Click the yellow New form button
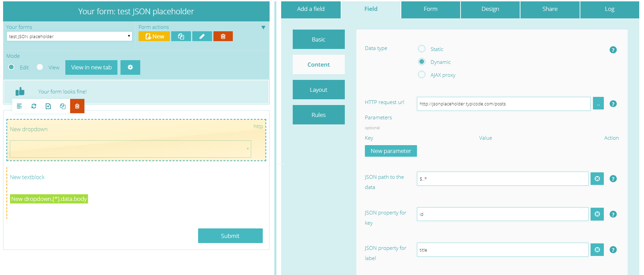 click(154, 36)
